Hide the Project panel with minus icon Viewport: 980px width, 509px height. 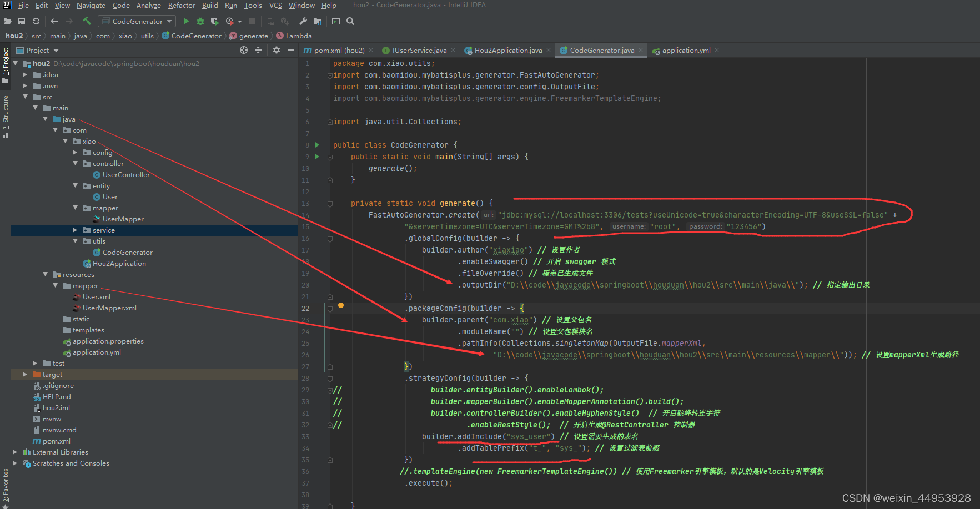290,50
